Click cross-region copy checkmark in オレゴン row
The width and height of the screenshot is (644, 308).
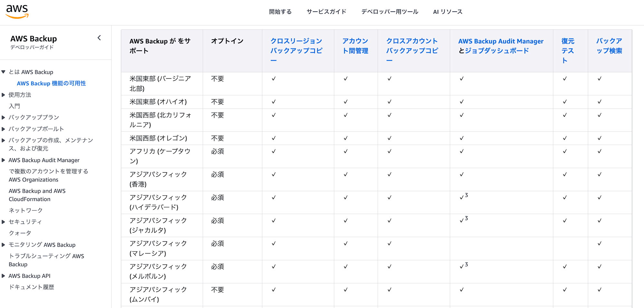(x=274, y=138)
